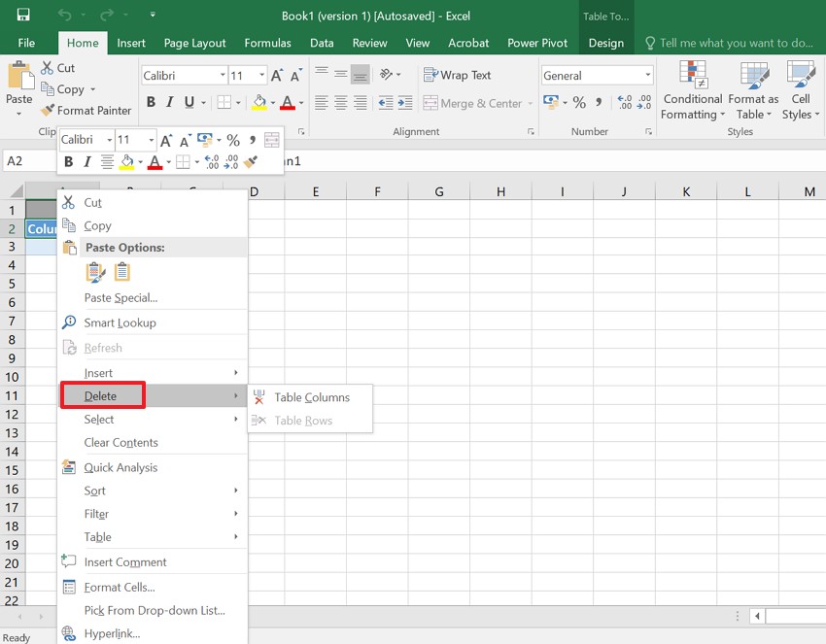
Task: Apply yellow fill color in the ribbon
Action: 259,102
